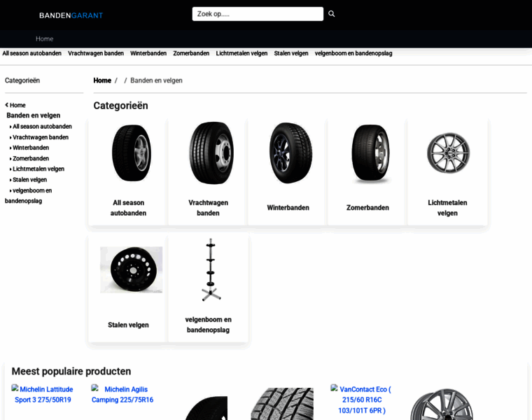
Task: Click broken image icon for Michelin Lattitude
Action: 15,388
